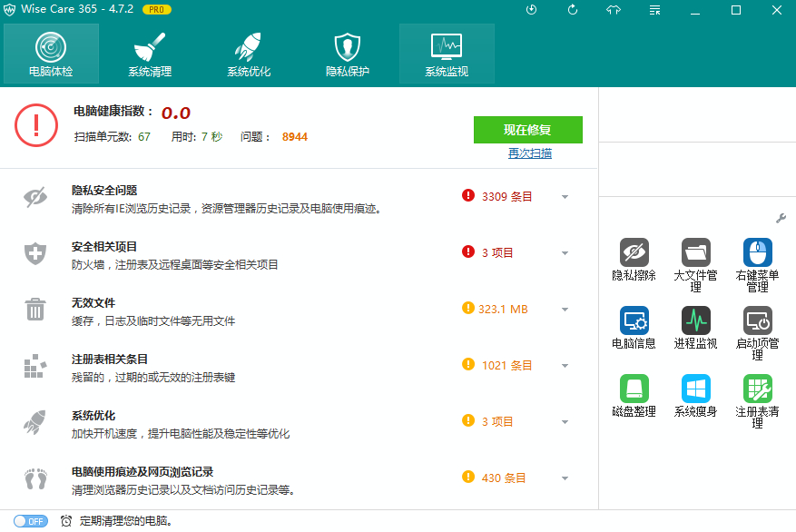Expand the 电脑使用痕迹及网页浏览记录 row arrow
The image size is (796, 532).
(565, 478)
